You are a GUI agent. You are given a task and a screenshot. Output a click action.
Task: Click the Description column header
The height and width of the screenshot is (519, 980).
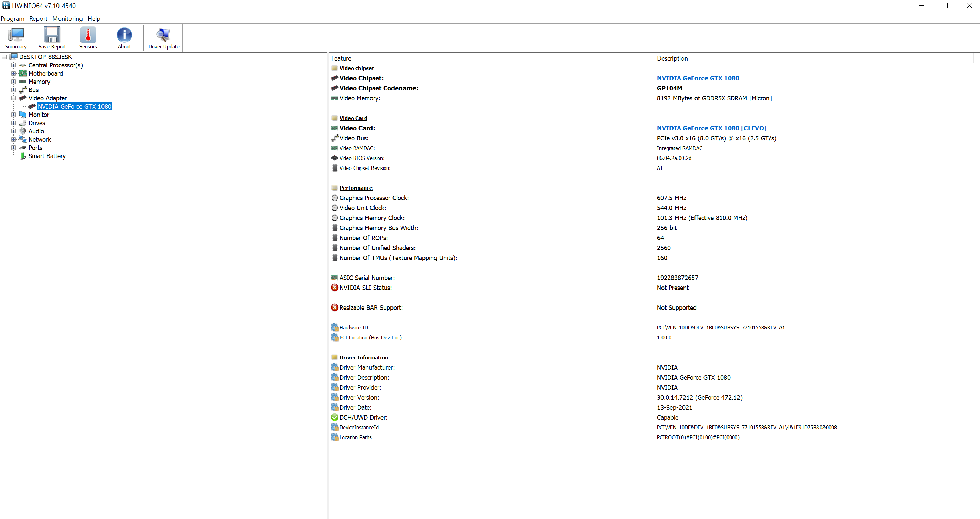(672, 58)
